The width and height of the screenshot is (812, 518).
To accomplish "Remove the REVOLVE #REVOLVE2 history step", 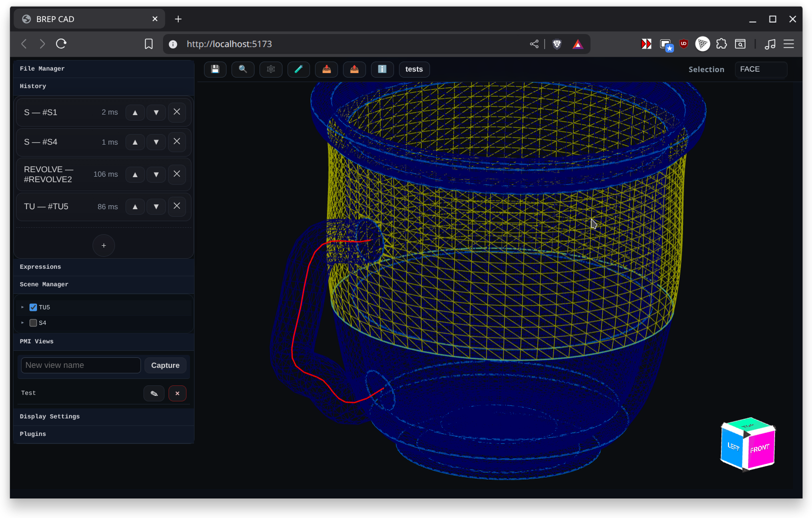I will point(177,174).
